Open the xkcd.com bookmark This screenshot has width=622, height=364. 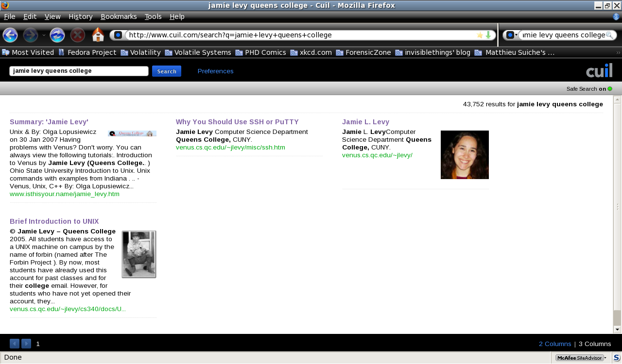point(311,52)
